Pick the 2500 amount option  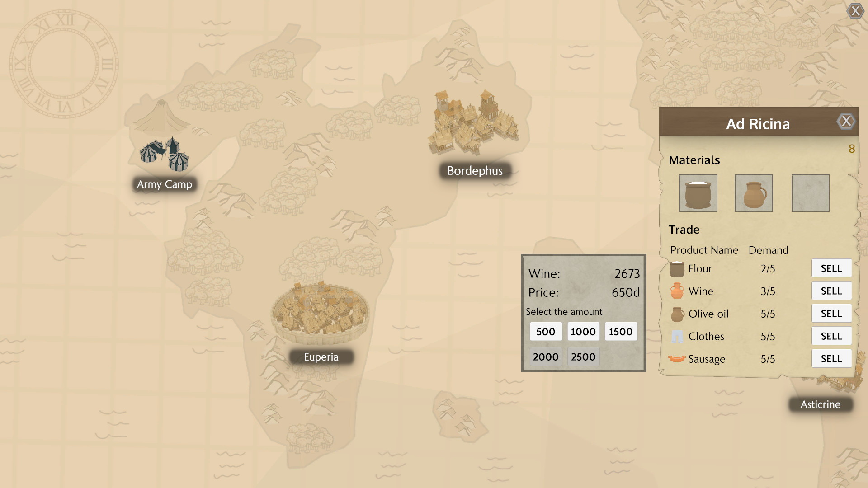[x=583, y=357]
